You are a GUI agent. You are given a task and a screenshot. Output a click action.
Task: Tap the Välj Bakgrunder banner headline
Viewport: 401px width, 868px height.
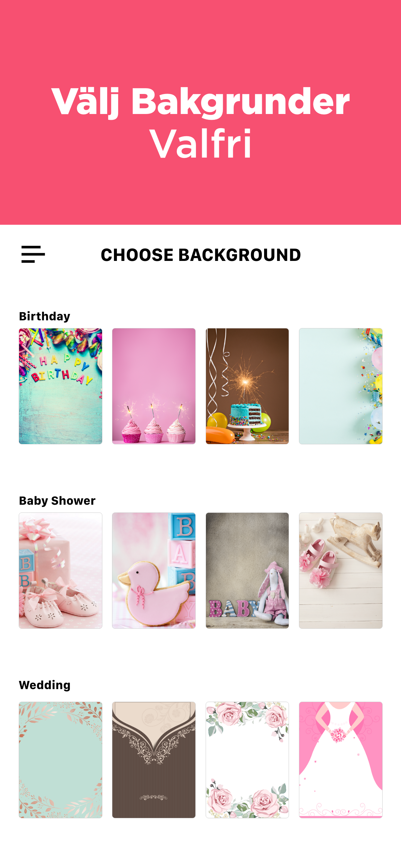tap(200, 102)
